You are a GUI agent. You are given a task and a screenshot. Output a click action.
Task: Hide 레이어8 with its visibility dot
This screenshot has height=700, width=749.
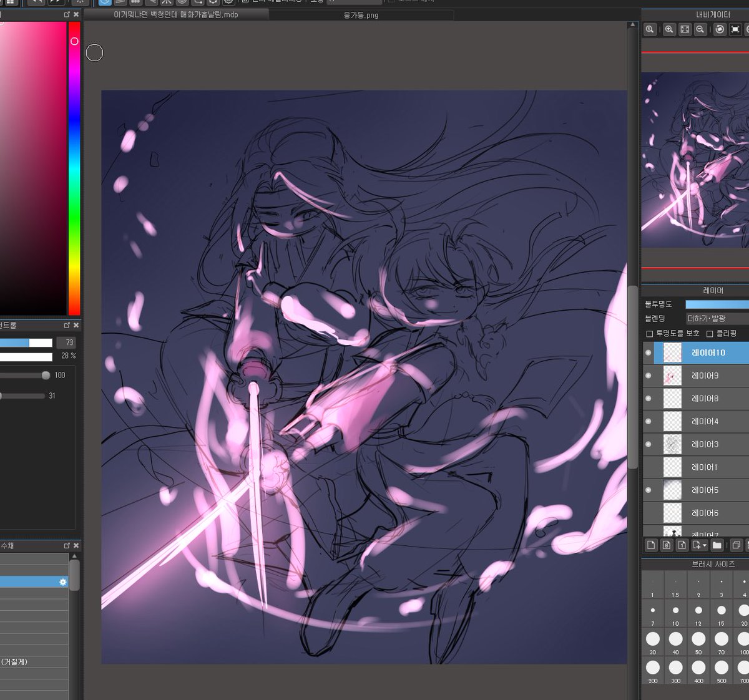click(x=648, y=398)
